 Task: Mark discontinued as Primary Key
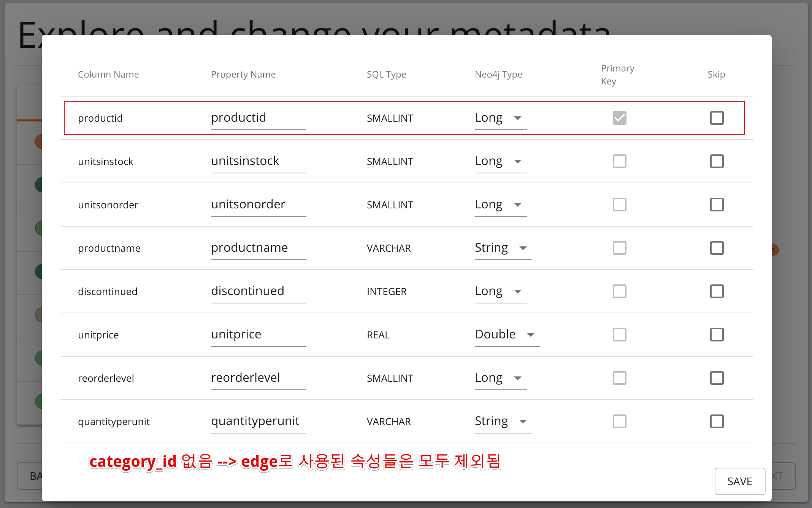point(620,291)
